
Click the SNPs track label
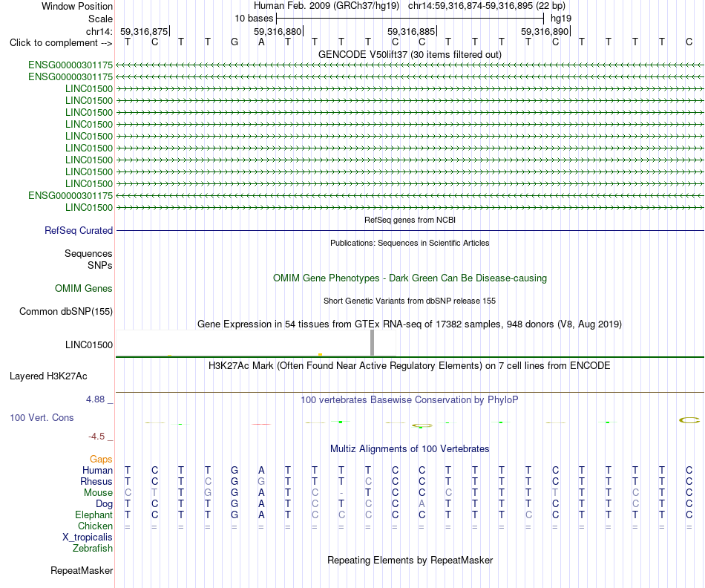point(100,266)
